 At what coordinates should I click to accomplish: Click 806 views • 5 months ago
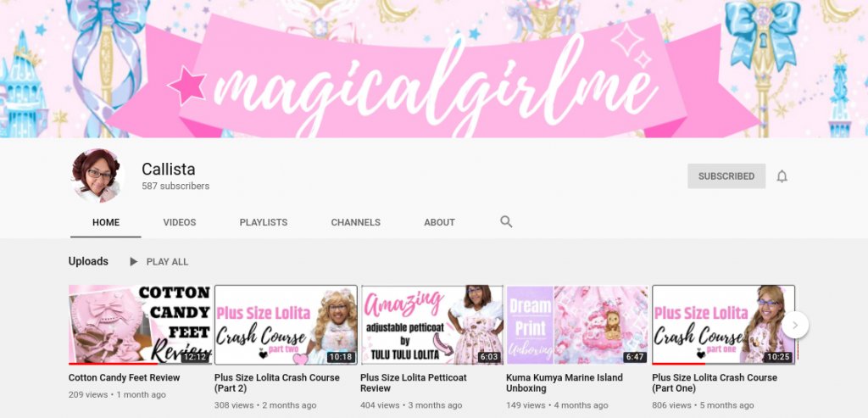703,405
